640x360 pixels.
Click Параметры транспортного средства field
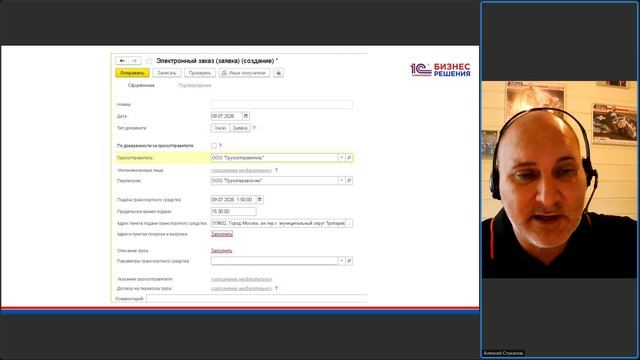click(x=274, y=261)
